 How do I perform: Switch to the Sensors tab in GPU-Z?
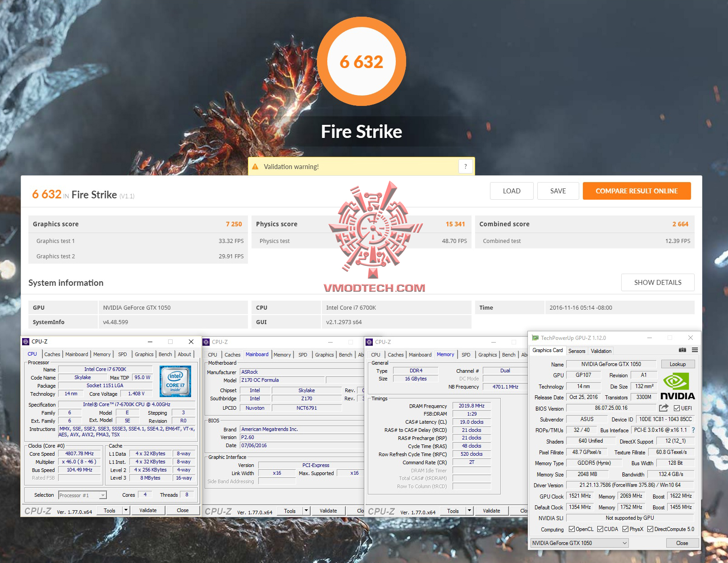coord(577,351)
